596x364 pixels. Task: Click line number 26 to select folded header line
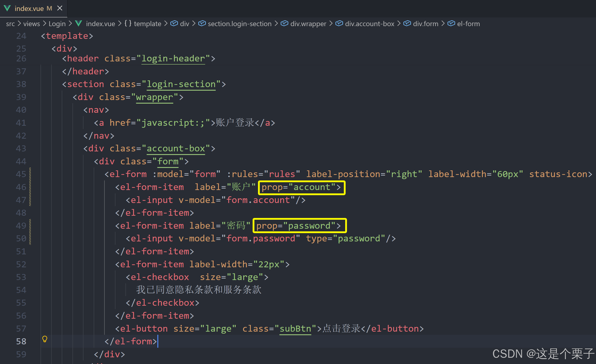21,59
